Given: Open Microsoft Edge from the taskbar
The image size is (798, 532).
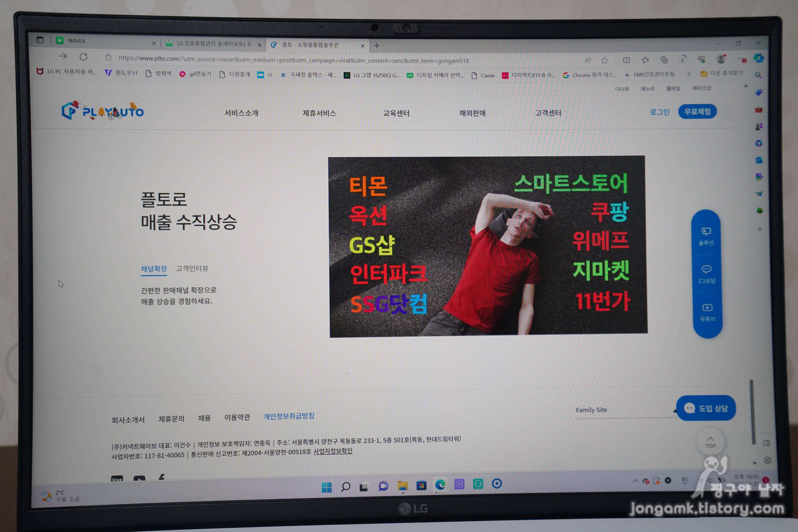Looking at the screenshot, I should [x=440, y=485].
